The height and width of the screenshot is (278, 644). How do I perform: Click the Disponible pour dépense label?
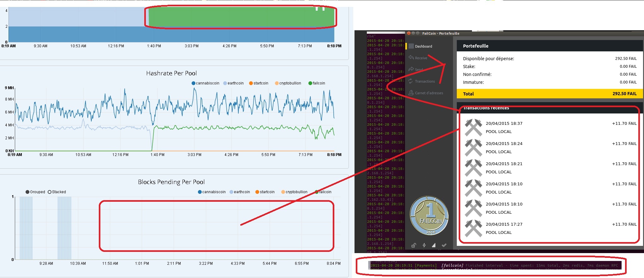pos(488,59)
